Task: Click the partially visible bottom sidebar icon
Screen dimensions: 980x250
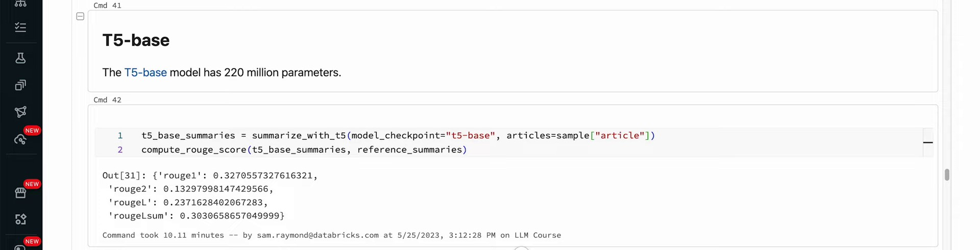Action: click(20, 247)
